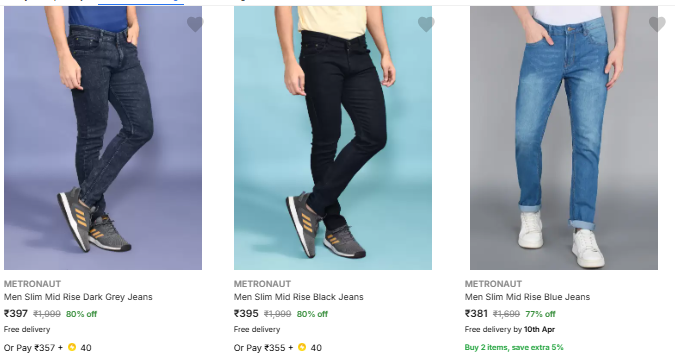675x362 pixels.
Task: Add Dark Grey Jeans to wishlist heart
Action: [195, 24]
